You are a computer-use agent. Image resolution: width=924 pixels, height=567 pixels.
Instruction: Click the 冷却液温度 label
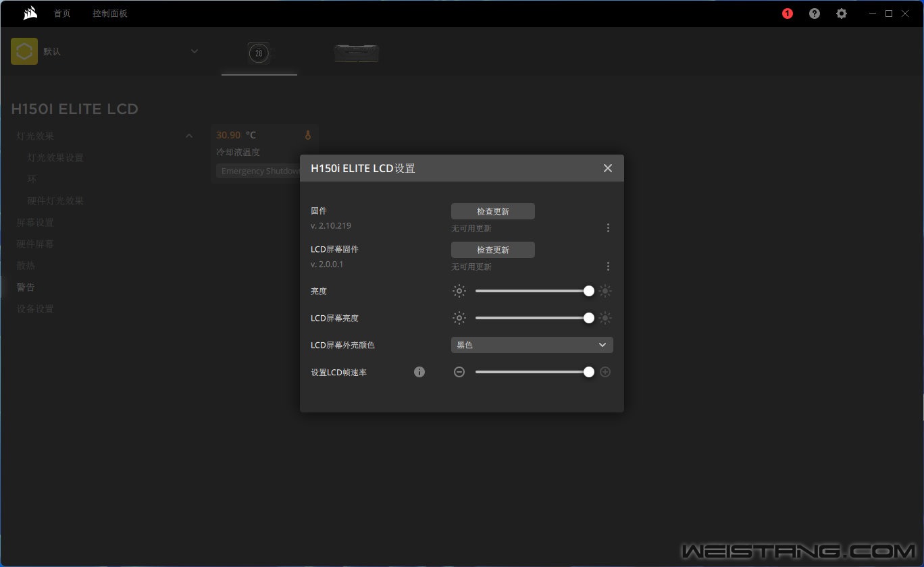click(238, 153)
